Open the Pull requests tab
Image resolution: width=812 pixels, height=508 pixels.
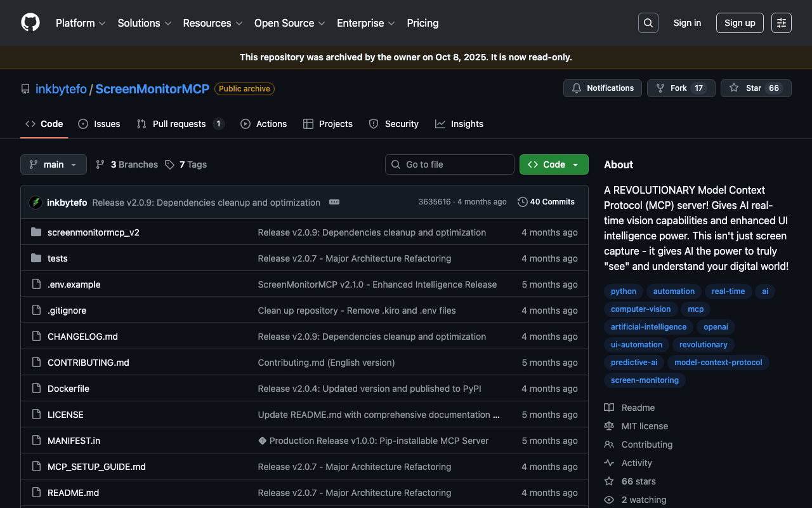point(180,124)
